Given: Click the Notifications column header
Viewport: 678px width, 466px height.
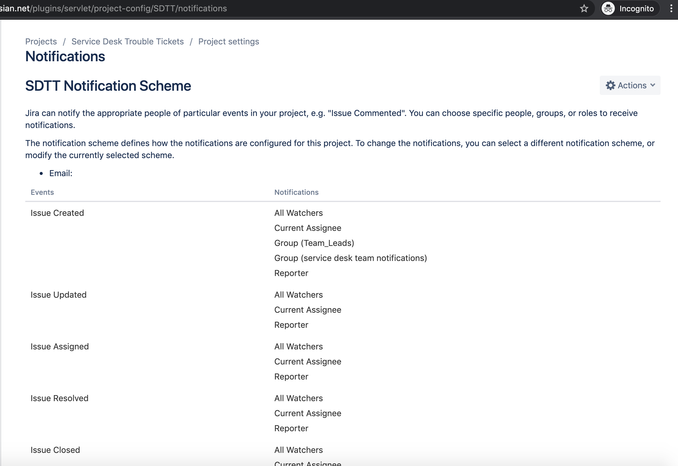Looking at the screenshot, I should pyautogui.click(x=296, y=192).
